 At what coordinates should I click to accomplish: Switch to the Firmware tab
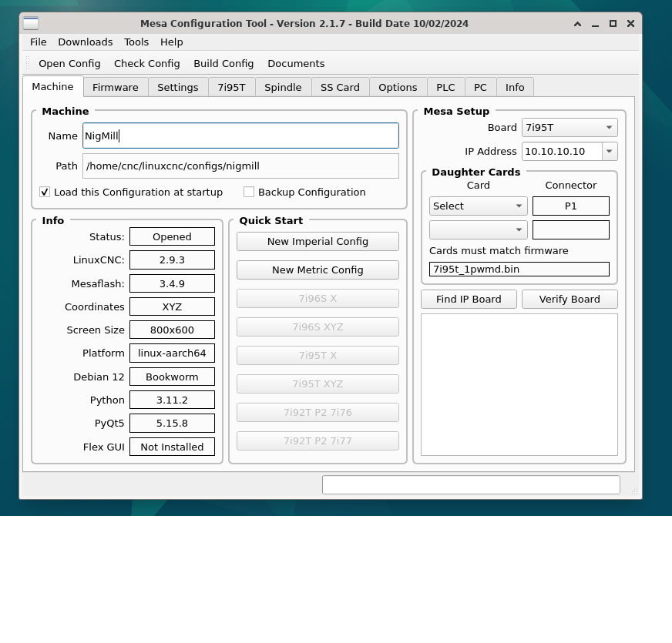[x=116, y=87]
